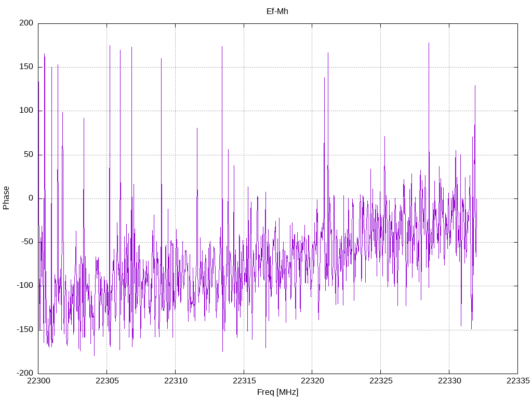Click the y-axis tick label '0'
This screenshot has width=532, height=399.
point(31,198)
